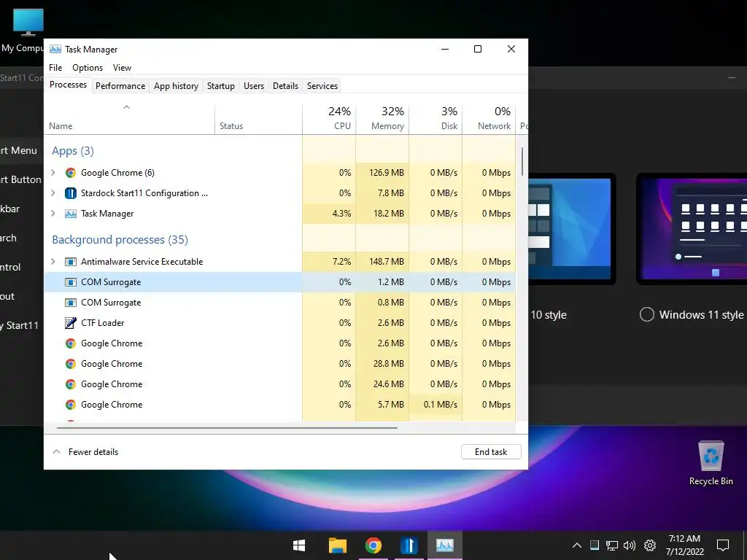Click the Task Manager process row icon
The width and height of the screenshot is (747, 560).
71,214
